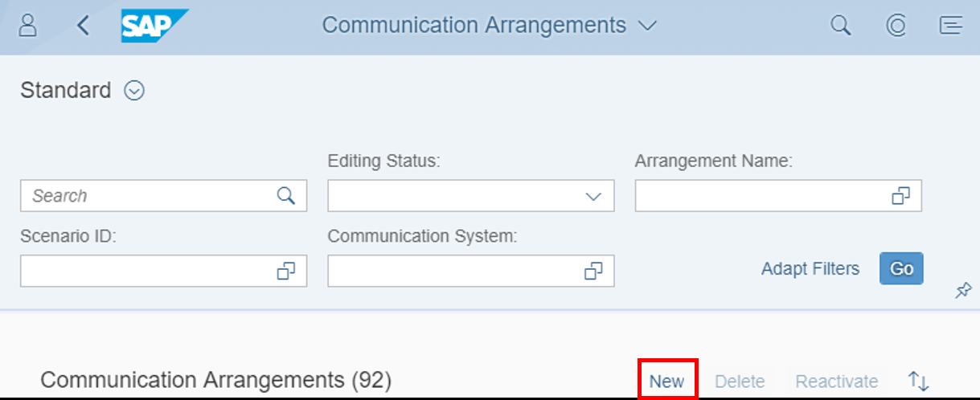Expand the Standard variant selector
The width and height of the screenshot is (980, 400).
pyautogui.click(x=134, y=91)
